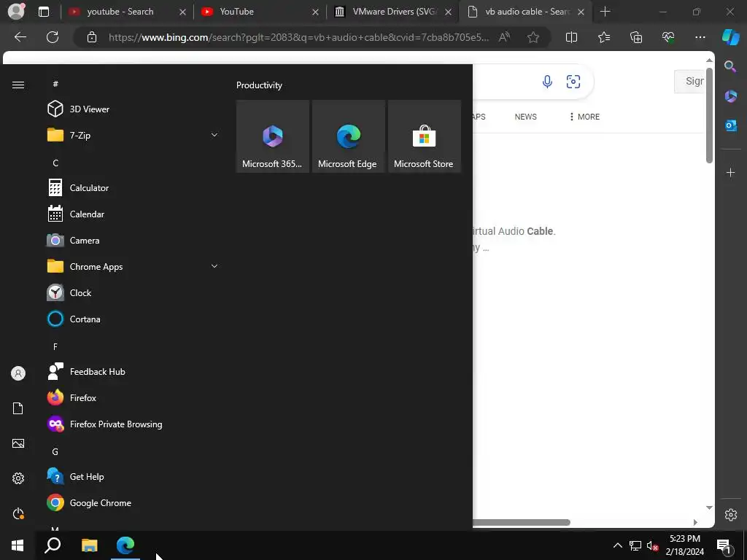Click the Windows Start button
Viewport: 747px width, 560px height.
coord(18,545)
